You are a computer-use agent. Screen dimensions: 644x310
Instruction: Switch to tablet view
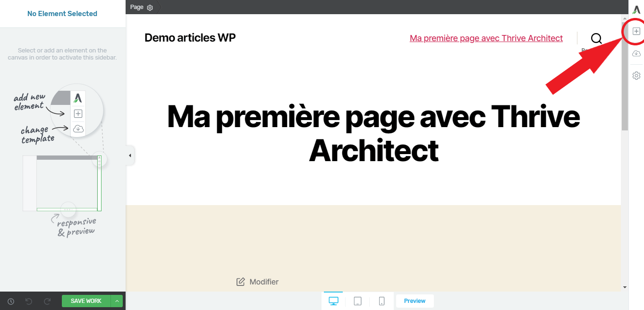pos(358,301)
